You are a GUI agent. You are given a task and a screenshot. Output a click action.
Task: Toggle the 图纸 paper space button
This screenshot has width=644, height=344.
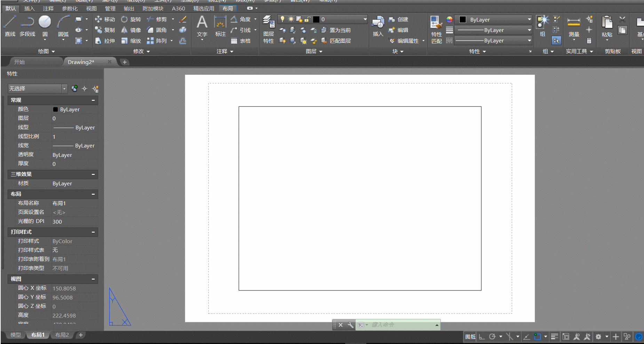(x=470, y=337)
